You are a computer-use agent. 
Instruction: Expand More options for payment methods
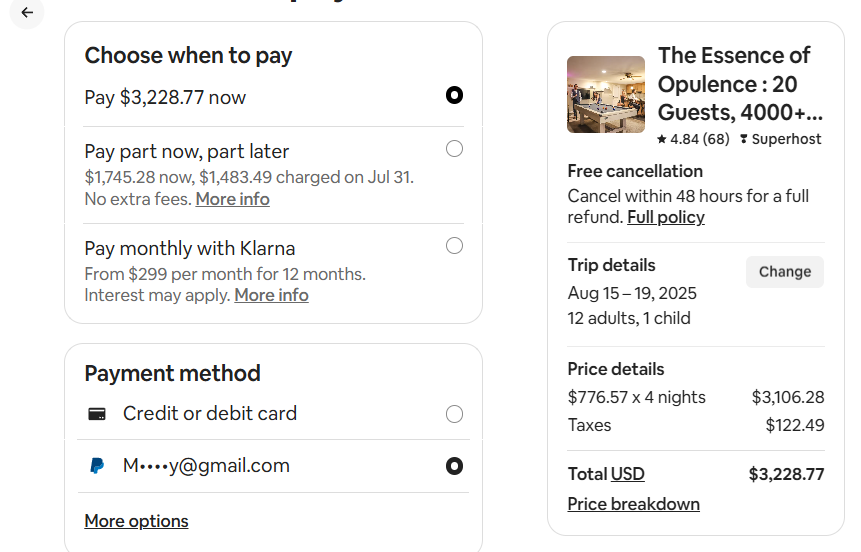point(136,521)
